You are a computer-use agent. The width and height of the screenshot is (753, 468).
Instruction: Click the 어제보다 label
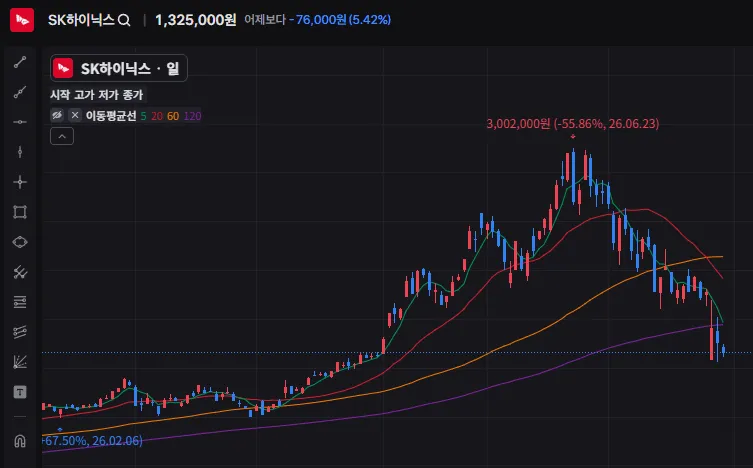tap(265, 20)
